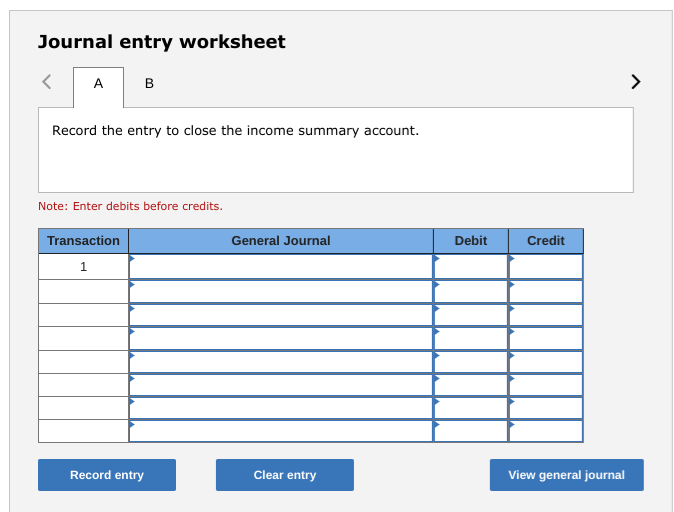Screen dimensions: 674x512
Task: Click the Debit column header
Action: click(x=471, y=241)
